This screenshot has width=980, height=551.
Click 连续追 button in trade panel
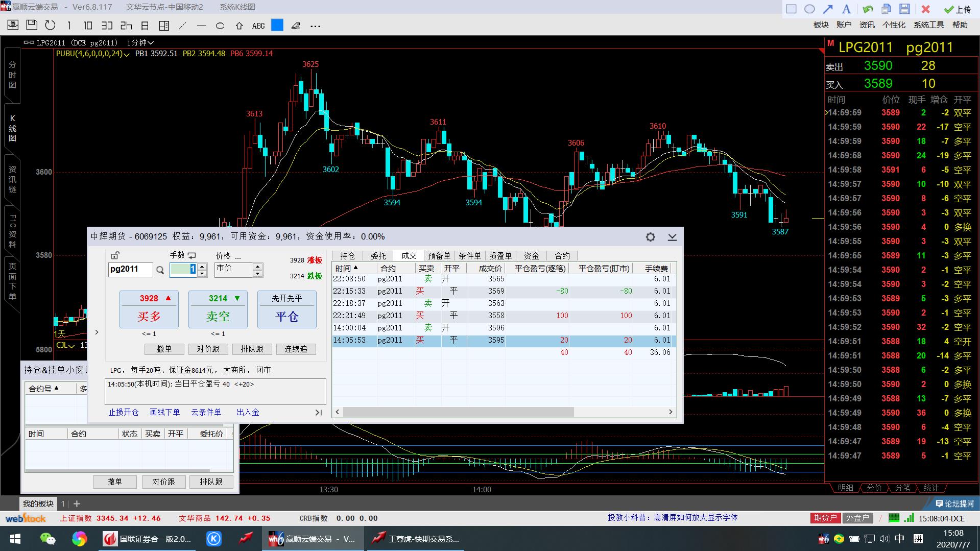[296, 349]
